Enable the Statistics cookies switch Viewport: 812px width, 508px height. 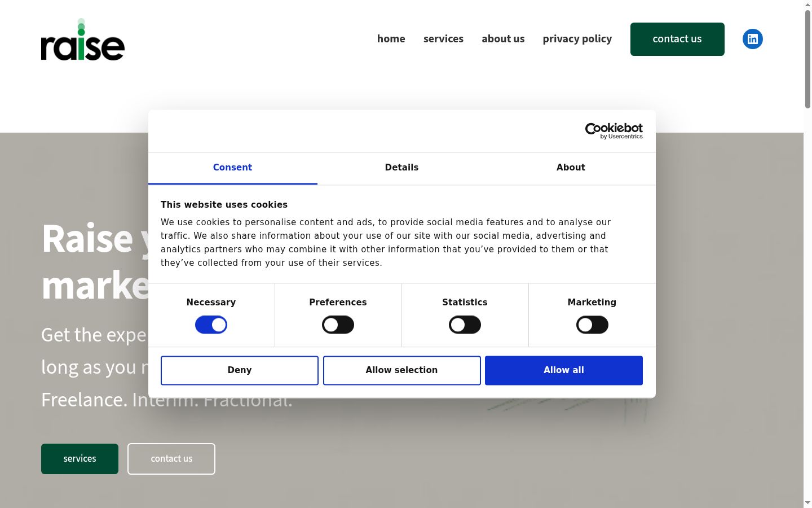465,325
